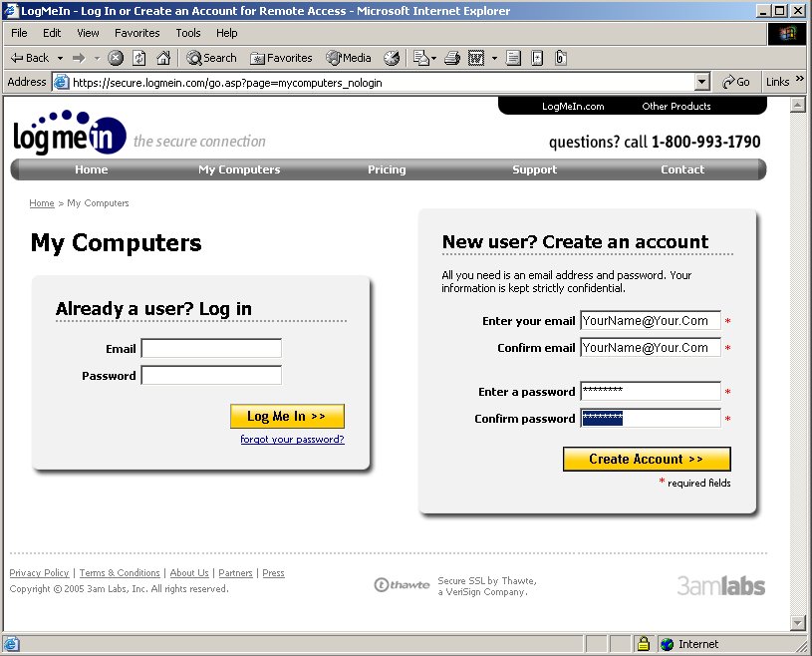Click the thawte SSL seal logo
The image size is (812, 656).
[x=402, y=585]
